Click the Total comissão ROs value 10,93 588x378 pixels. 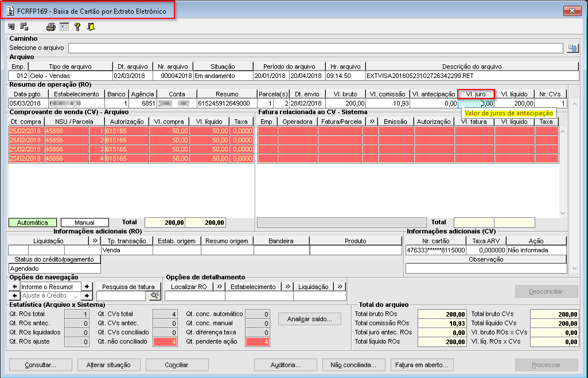442,324
